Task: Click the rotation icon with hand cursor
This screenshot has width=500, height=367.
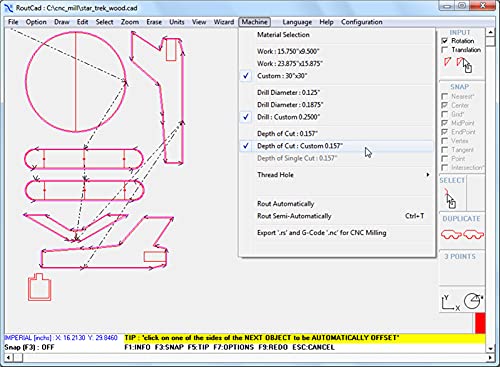Action: [x=465, y=65]
